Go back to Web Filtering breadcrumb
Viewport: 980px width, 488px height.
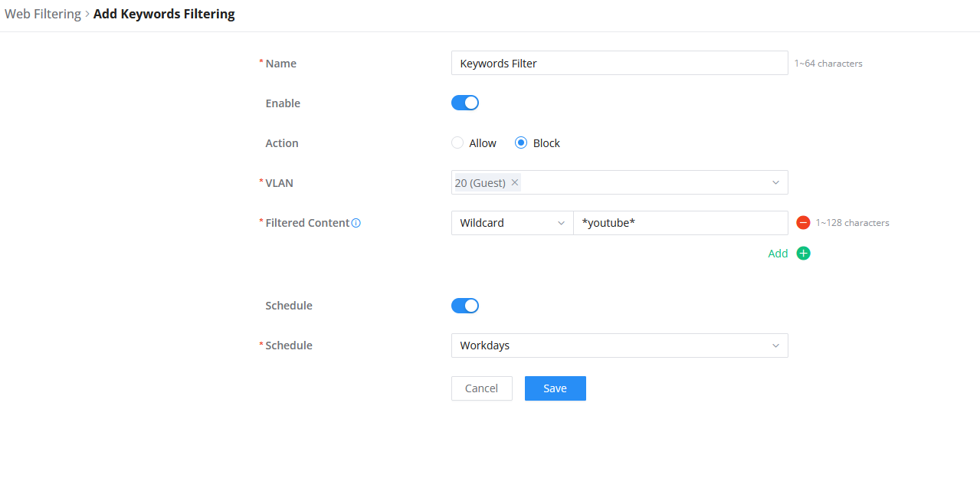coord(43,14)
